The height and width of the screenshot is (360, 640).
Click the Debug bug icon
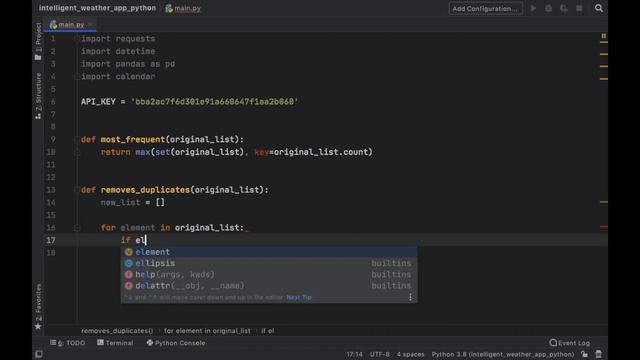pos(549,8)
